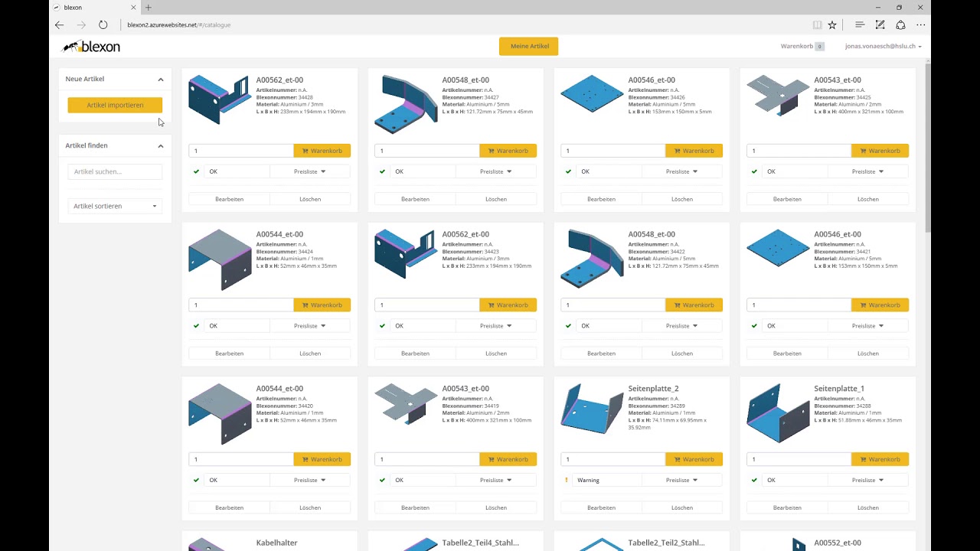
Task: Open the Preisliste dropdown for article 34424
Action: 310,326
